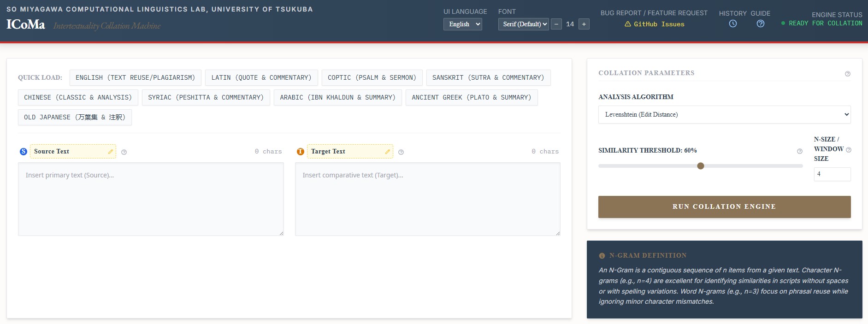Load the Coptic (Psalm & Sermon) sample

(x=372, y=77)
